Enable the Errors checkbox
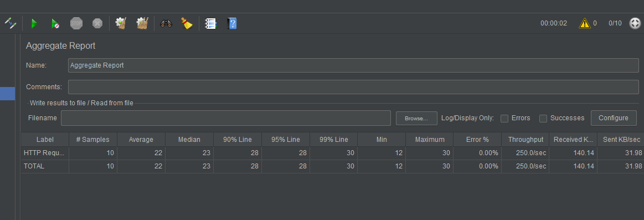 pos(505,119)
